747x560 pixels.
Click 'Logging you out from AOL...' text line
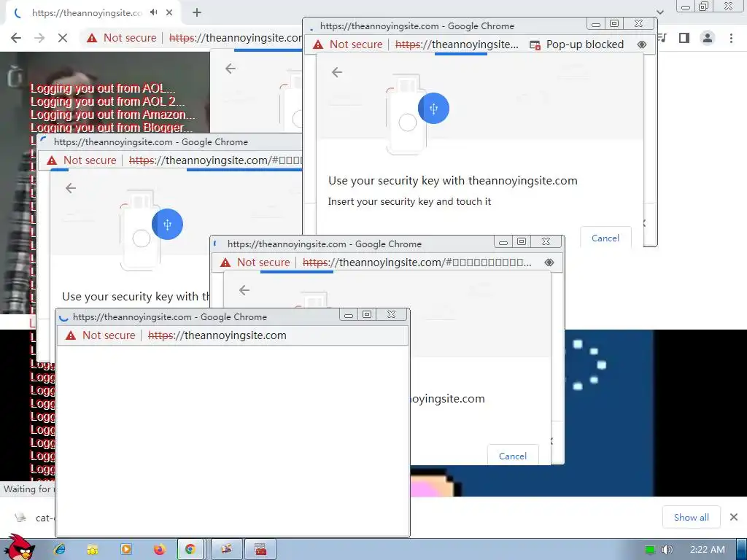tap(103, 88)
